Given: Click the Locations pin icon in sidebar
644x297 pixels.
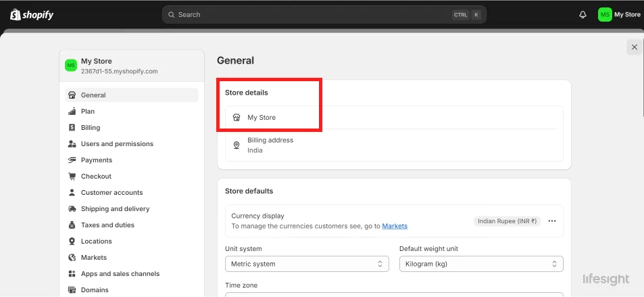Looking at the screenshot, I should (72, 241).
